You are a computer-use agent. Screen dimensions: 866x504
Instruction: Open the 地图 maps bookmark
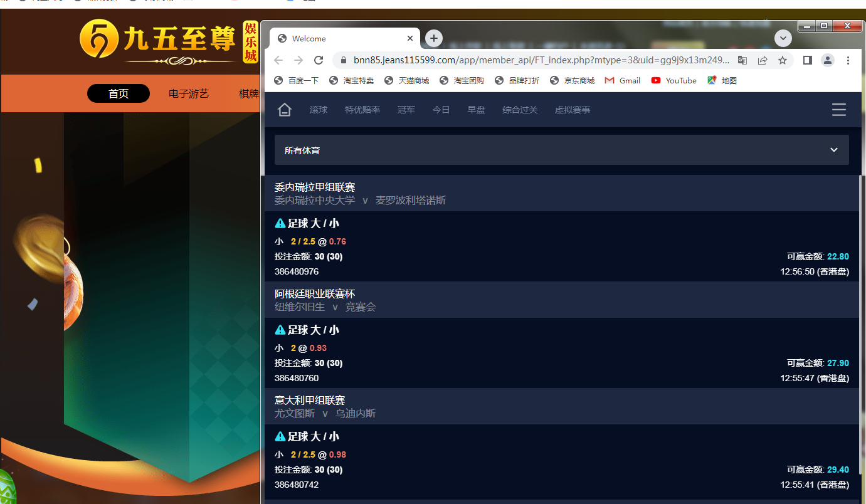click(722, 80)
